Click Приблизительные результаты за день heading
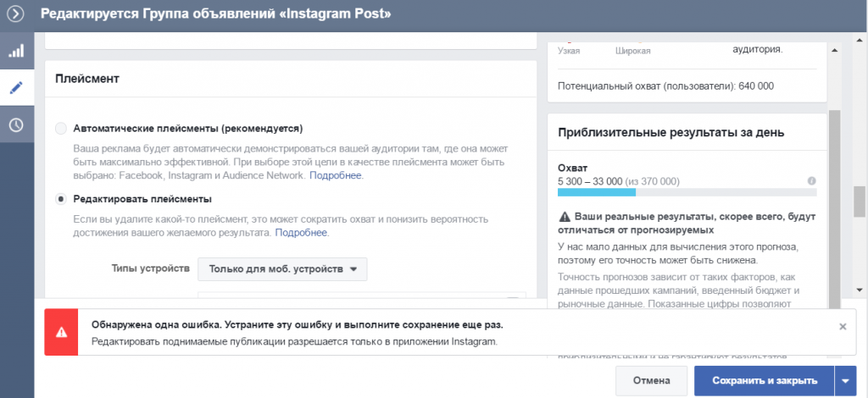The image size is (868, 398). [671, 133]
